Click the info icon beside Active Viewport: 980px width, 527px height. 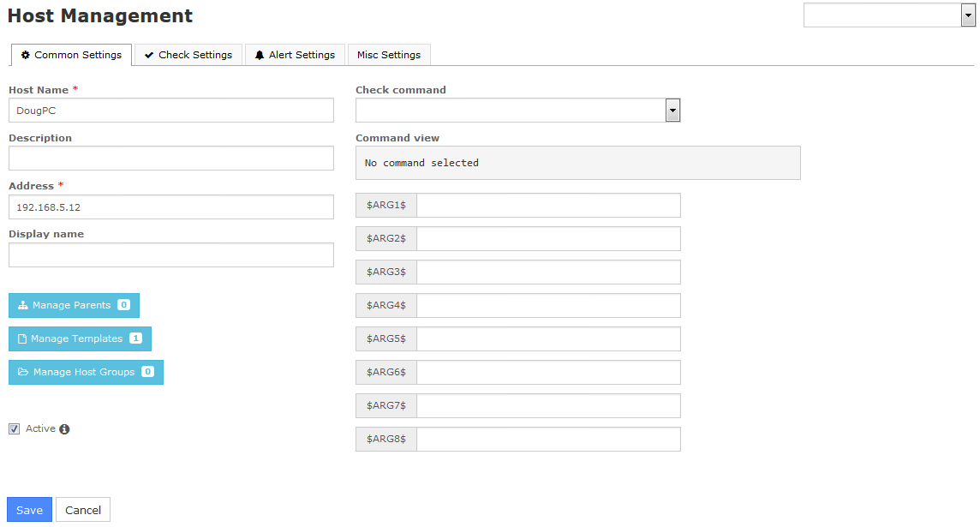tap(64, 429)
